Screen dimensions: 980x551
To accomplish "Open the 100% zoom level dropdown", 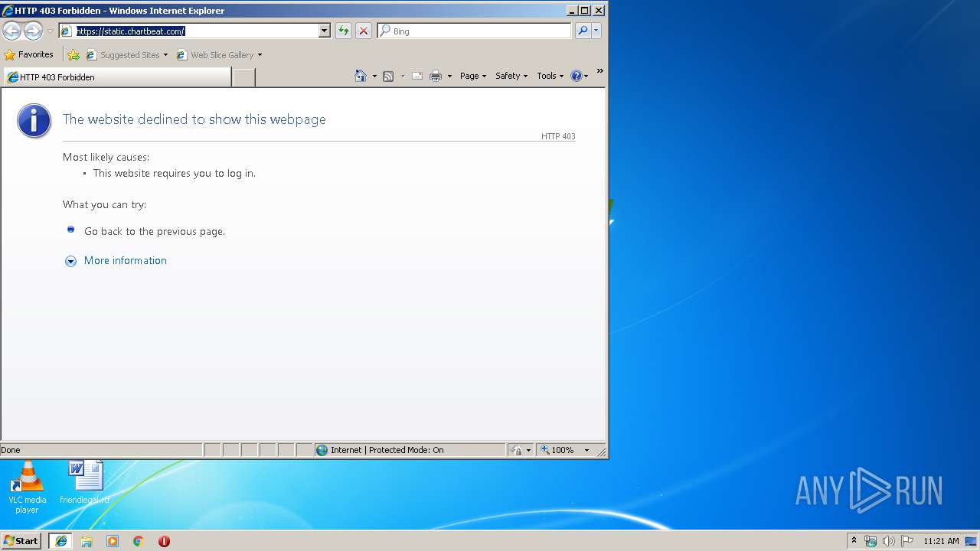I will coord(587,450).
